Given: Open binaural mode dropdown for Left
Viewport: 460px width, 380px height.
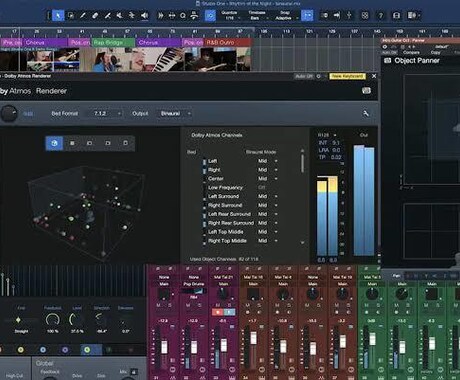Looking at the screenshot, I should (268, 161).
